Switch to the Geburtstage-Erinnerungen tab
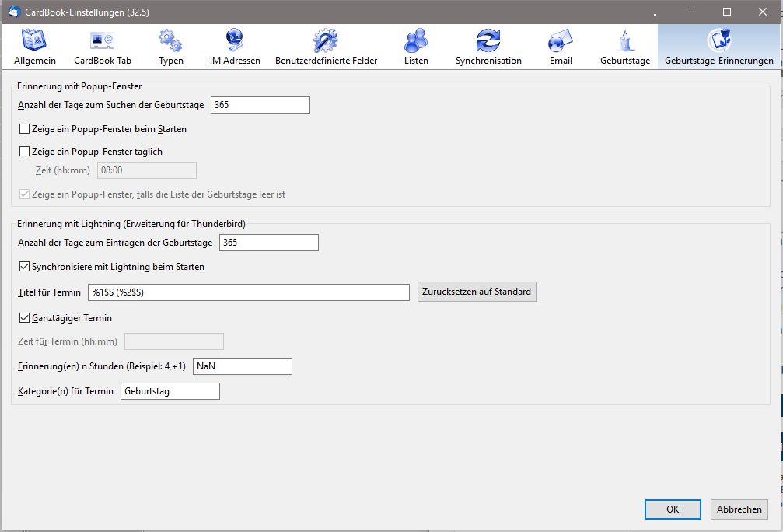Screen dimensions: 783x532 pos(718,47)
